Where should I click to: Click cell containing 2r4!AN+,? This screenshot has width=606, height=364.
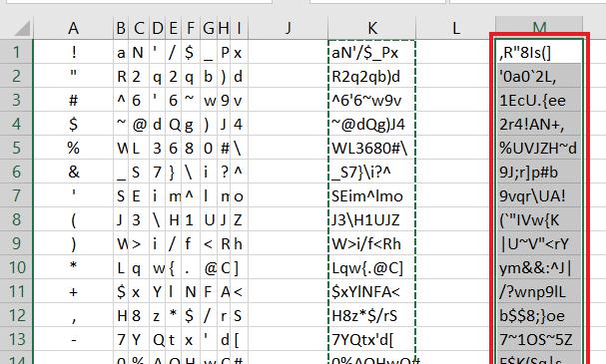(539, 124)
